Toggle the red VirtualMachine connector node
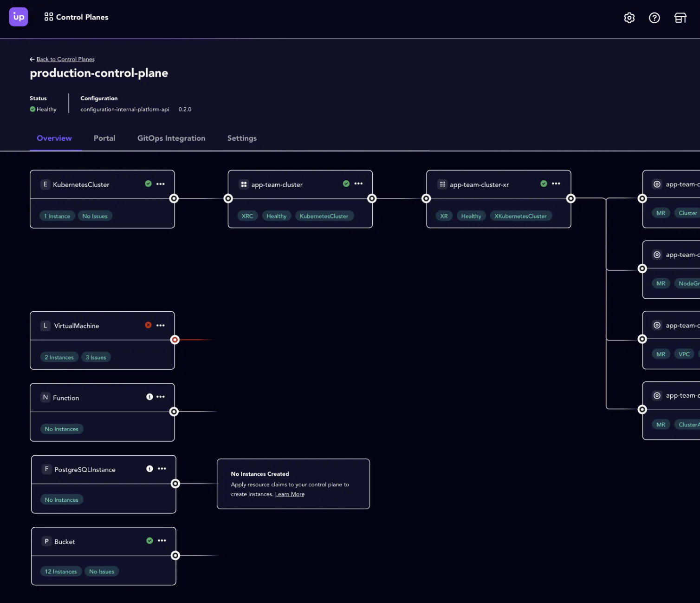 (x=175, y=340)
